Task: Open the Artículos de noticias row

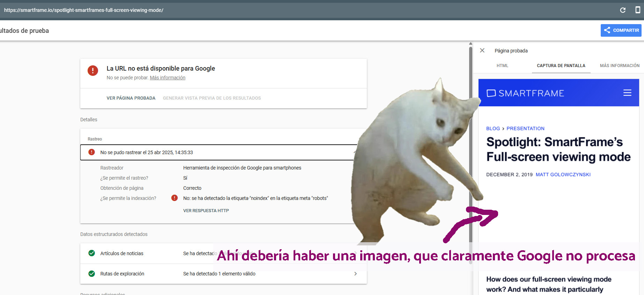Action: click(223, 253)
